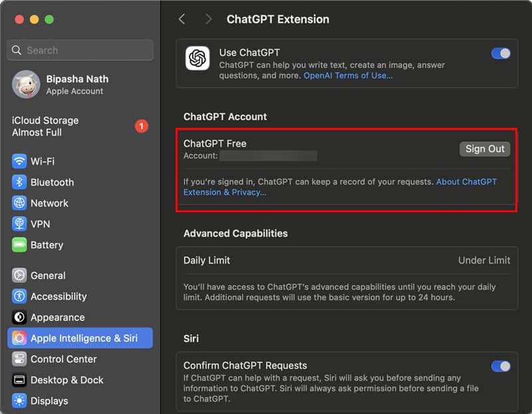Sign out of ChatGPT account
The image size is (532, 414).
click(x=485, y=149)
